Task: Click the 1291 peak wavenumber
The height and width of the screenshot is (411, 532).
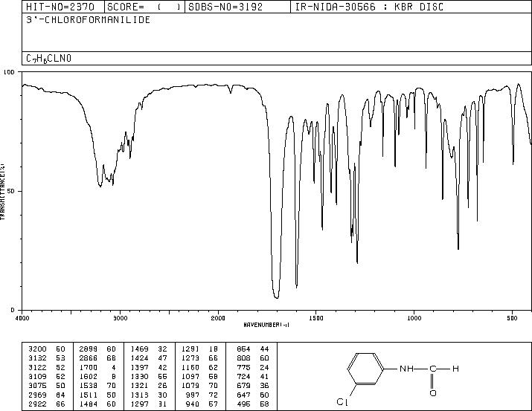Action: (x=190, y=349)
